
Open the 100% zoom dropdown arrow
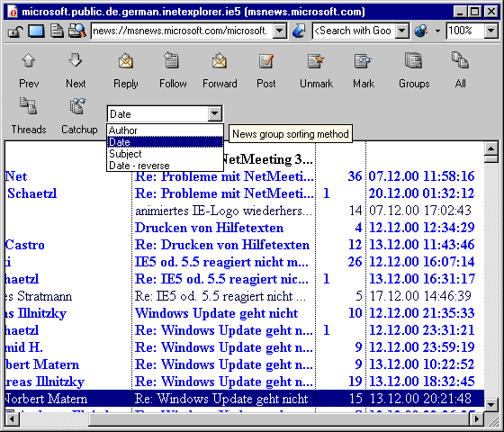coord(490,31)
